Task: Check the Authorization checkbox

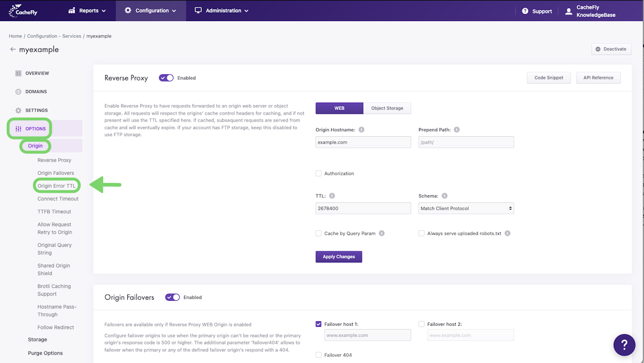Action: tap(318, 173)
